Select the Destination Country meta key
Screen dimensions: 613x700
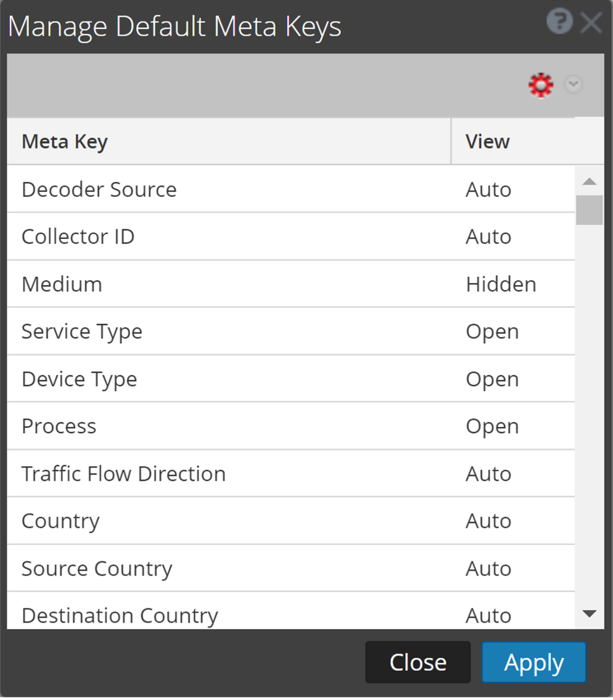pos(120,615)
